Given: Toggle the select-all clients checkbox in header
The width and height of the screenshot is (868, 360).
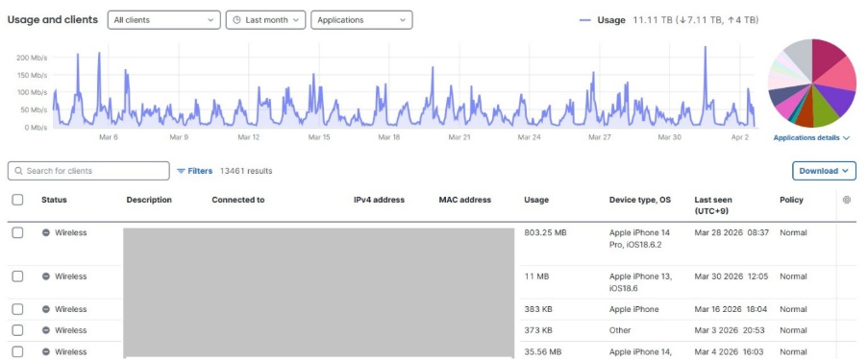Looking at the screenshot, I should [x=17, y=200].
